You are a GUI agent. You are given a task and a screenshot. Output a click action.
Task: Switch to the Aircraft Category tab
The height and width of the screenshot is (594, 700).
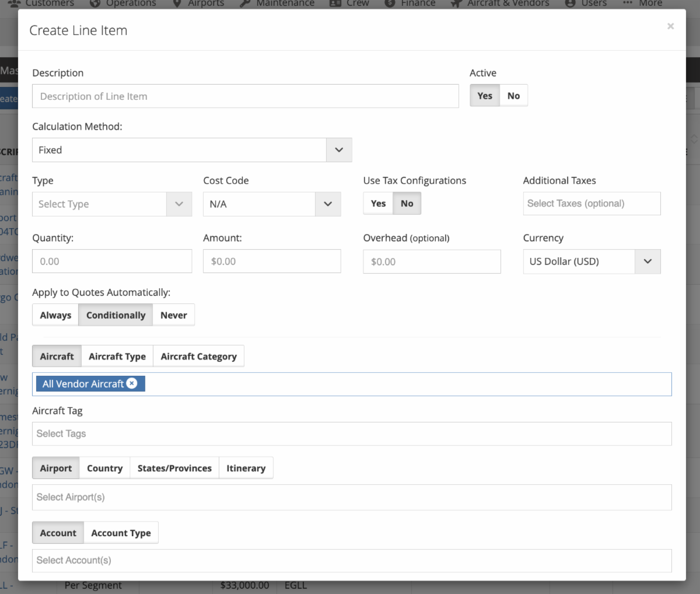pyautogui.click(x=199, y=356)
